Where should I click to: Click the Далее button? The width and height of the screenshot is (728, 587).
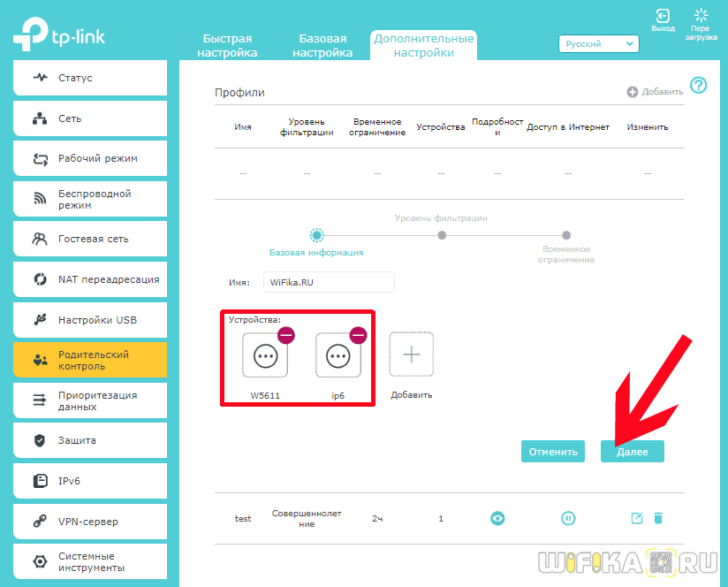[x=633, y=452]
